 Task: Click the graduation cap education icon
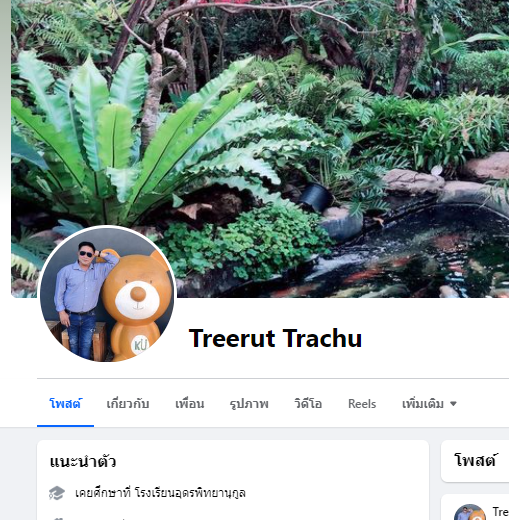click(x=57, y=493)
